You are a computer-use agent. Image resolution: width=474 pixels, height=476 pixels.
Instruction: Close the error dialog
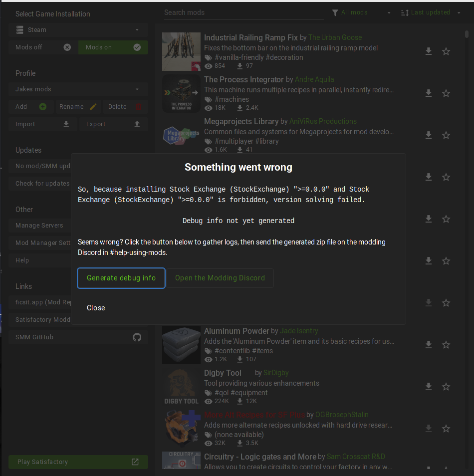[96, 308]
